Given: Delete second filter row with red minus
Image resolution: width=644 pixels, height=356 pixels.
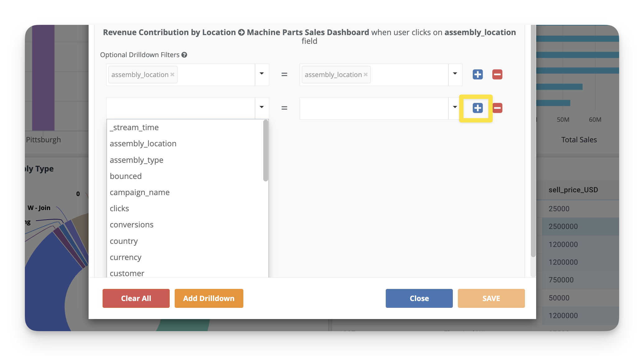Looking at the screenshot, I should (x=497, y=108).
